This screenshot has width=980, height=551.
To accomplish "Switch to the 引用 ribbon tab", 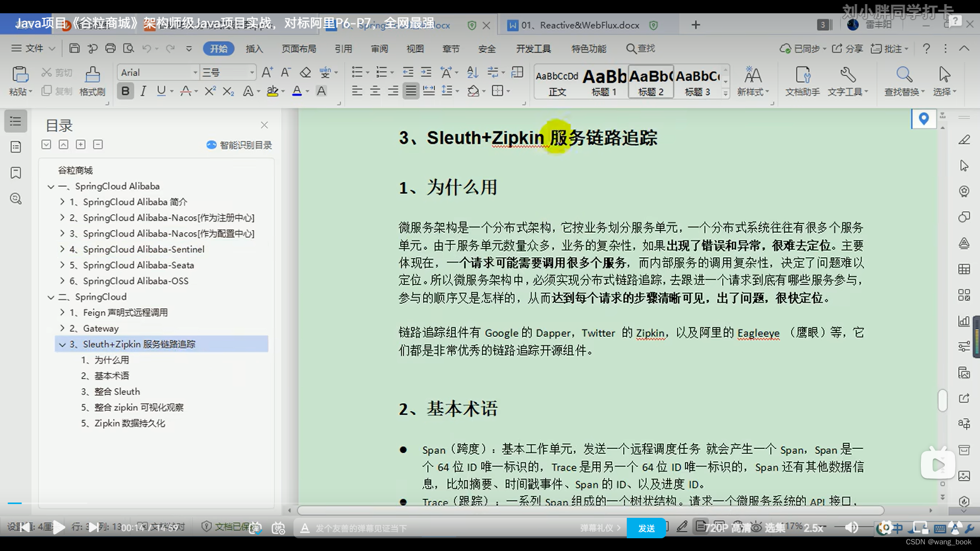I will [x=344, y=48].
